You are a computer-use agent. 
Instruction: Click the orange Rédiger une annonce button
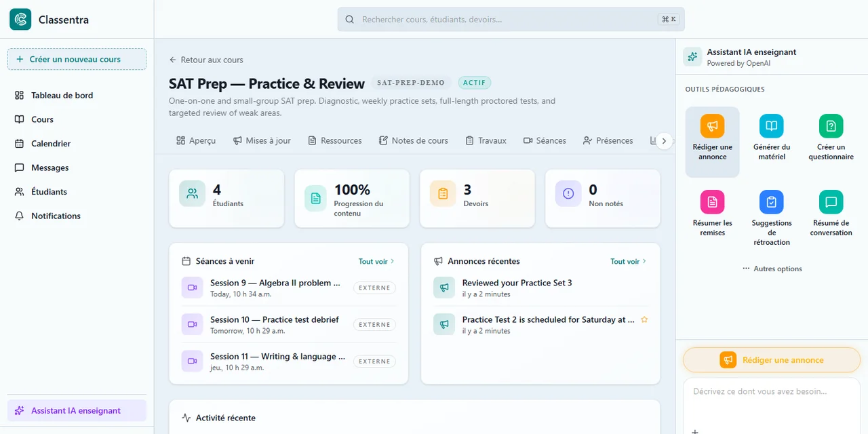pyautogui.click(x=772, y=360)
